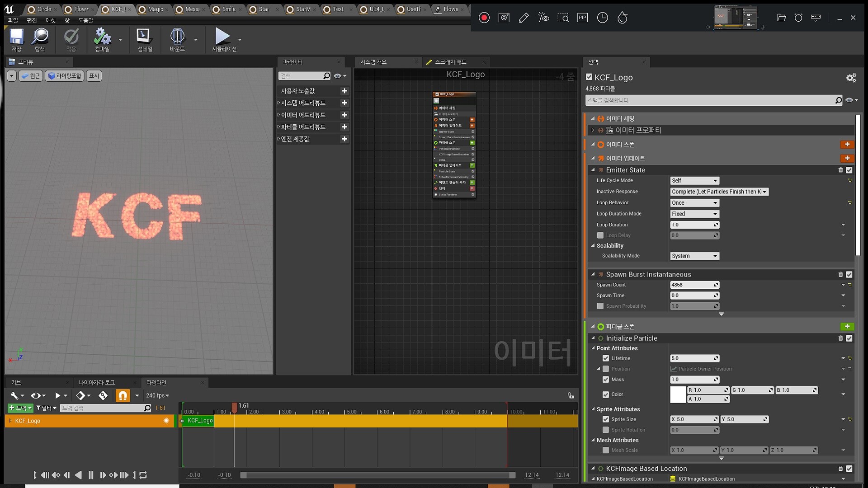Viewport: 868px width, 488px height.
Task: Disable the Spawn Burst Instantaneous module checkbox
Action: [849, 275]
